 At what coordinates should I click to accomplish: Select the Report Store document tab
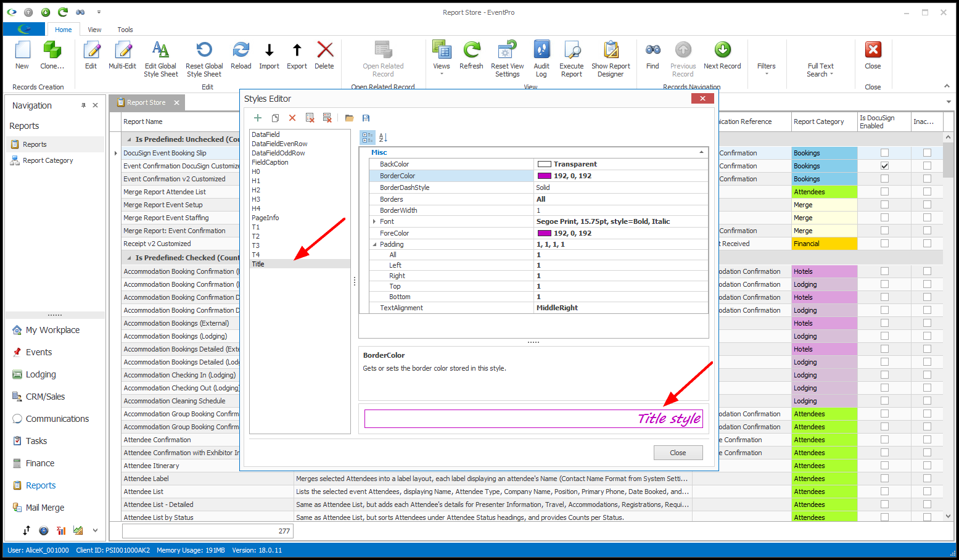[x=146, y=102]
